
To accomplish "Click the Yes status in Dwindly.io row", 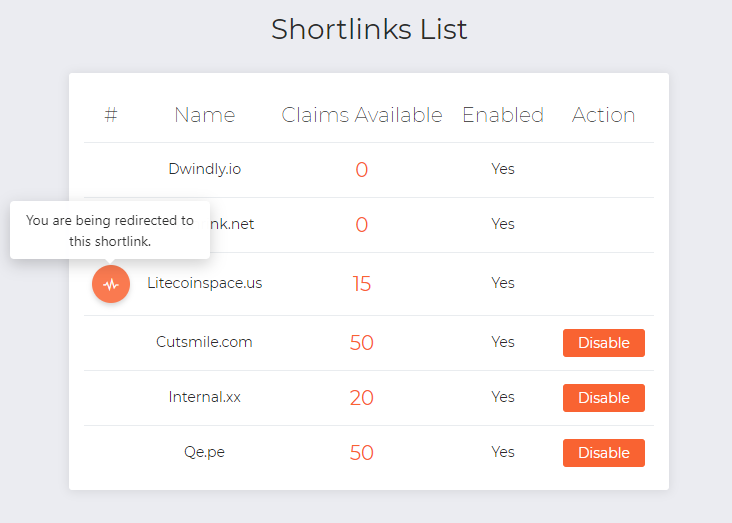I will tap(503, 169).
